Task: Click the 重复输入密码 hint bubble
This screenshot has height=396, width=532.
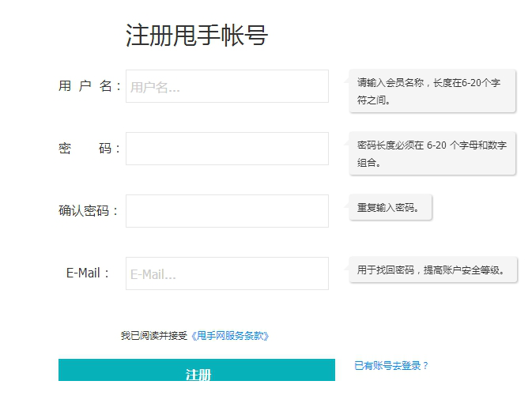Action: click(x=391, y=207)
